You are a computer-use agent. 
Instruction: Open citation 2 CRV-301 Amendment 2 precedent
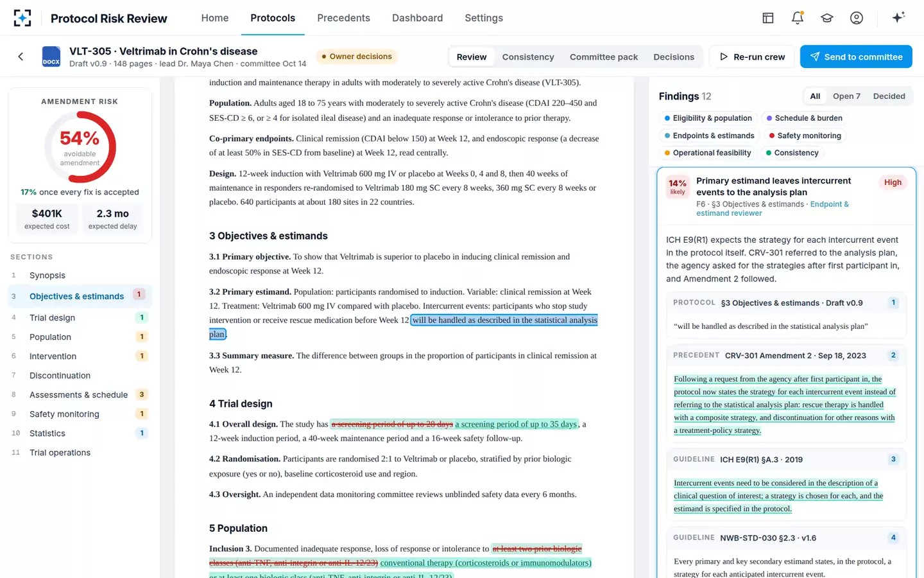click(x=786, y=394)
